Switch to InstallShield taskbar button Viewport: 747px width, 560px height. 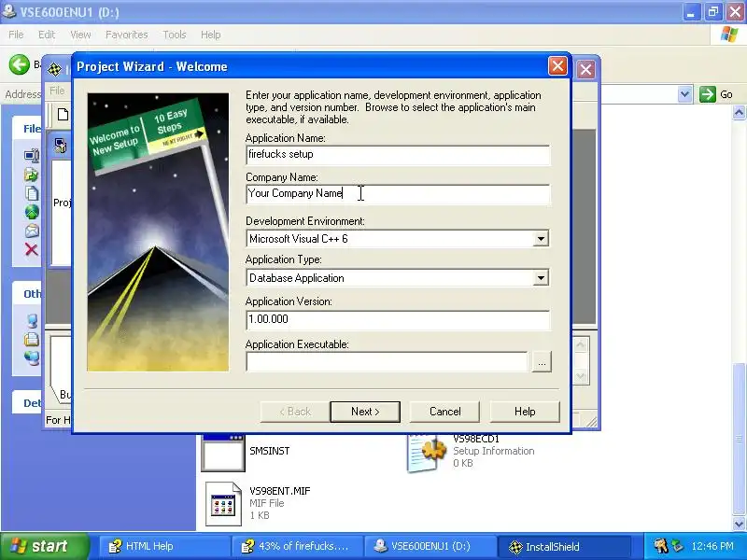(x=564, y=546)
